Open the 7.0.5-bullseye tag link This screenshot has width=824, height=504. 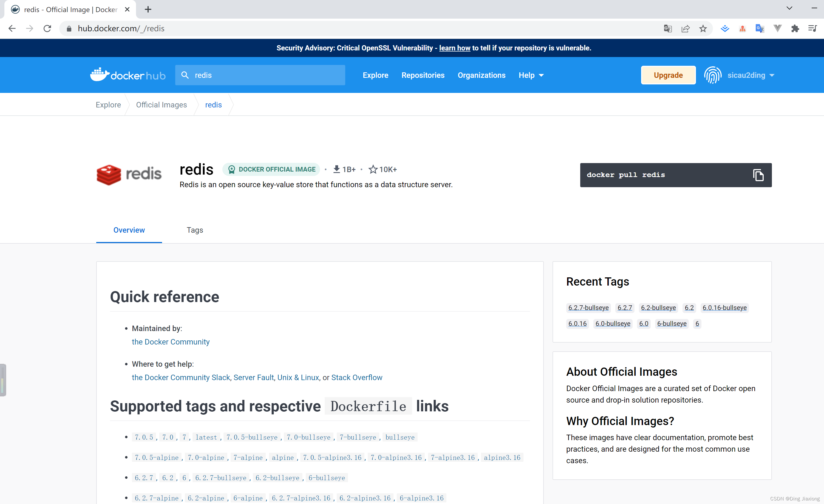pos(252,437)
